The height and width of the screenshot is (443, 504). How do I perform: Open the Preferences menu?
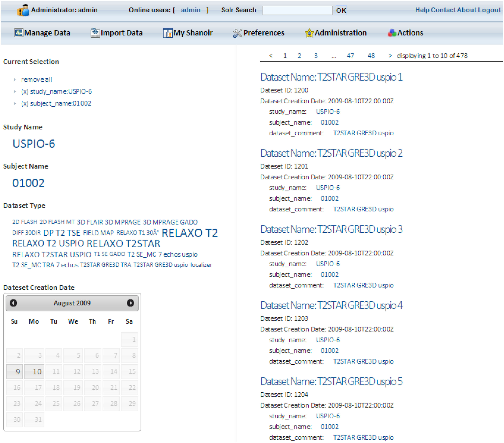pos(264,33)
